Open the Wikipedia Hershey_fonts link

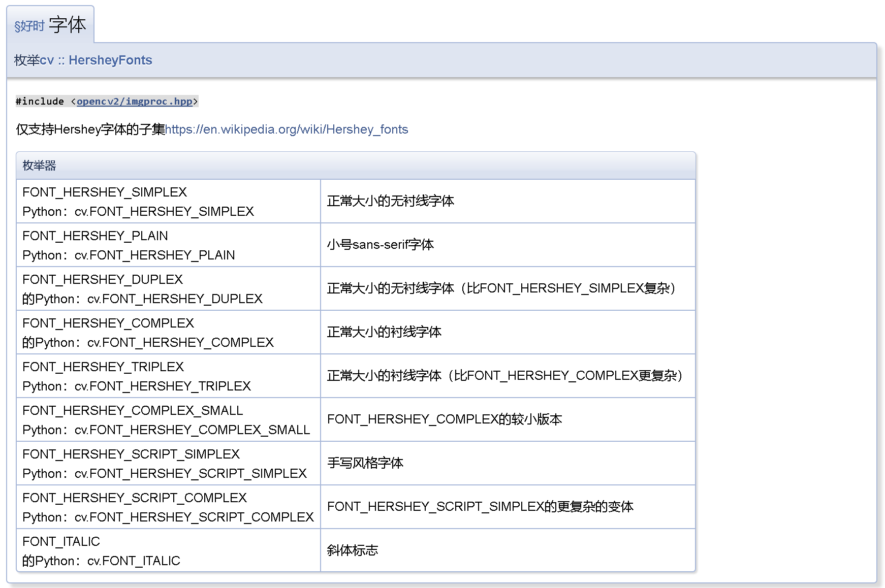click(287, 129)
